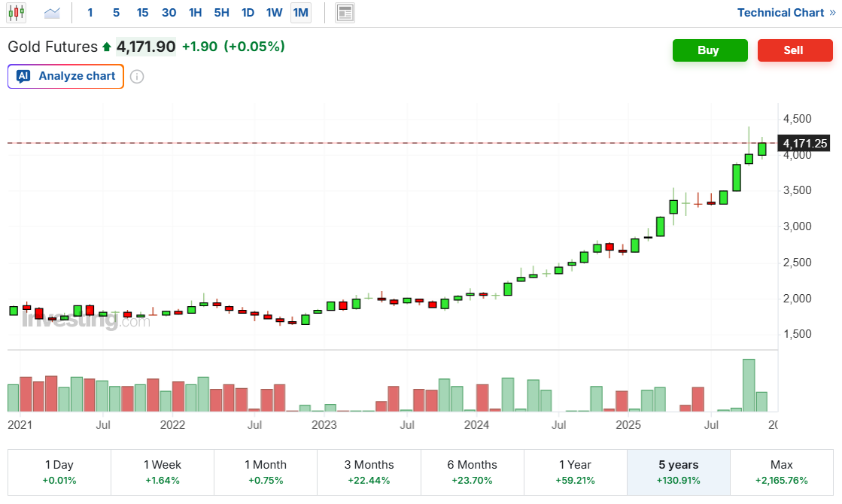Open the Max range tab
The width and height of the screenshot is (842, 504).
pyautogui.click(x=781, y=472)
